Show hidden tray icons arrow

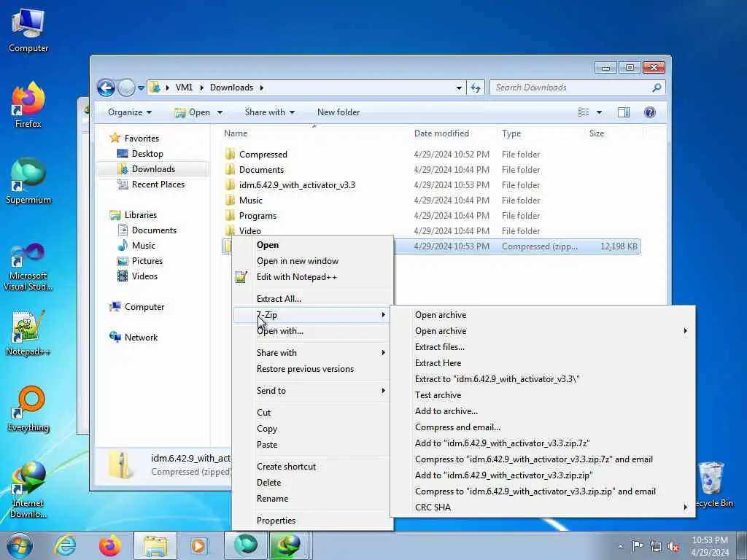click(620, 547)
